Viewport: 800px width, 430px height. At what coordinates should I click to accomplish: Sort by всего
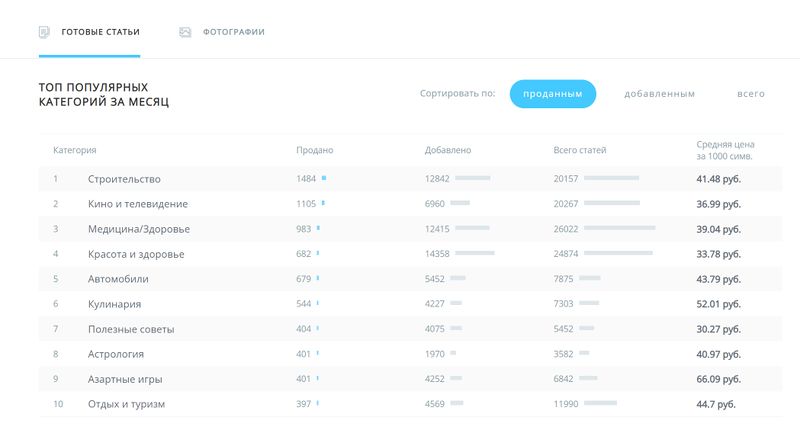point(751,94)
